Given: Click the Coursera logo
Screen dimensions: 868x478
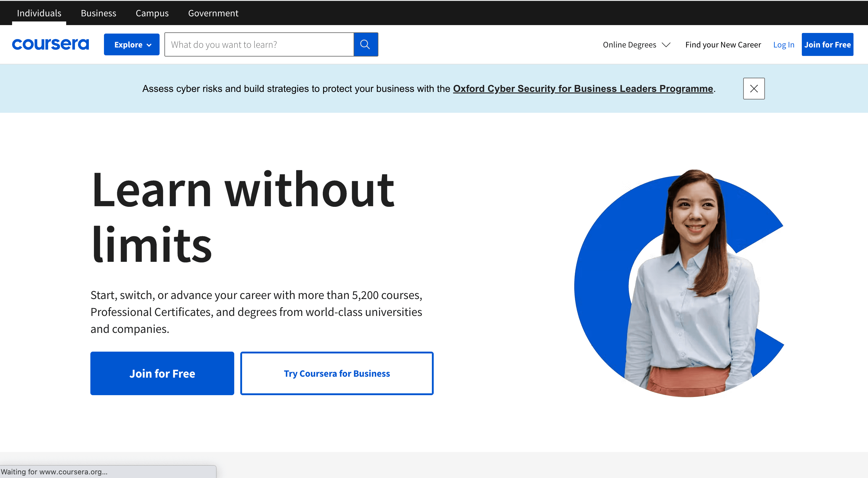Looking at the screenshot, I should click(50, 44).
